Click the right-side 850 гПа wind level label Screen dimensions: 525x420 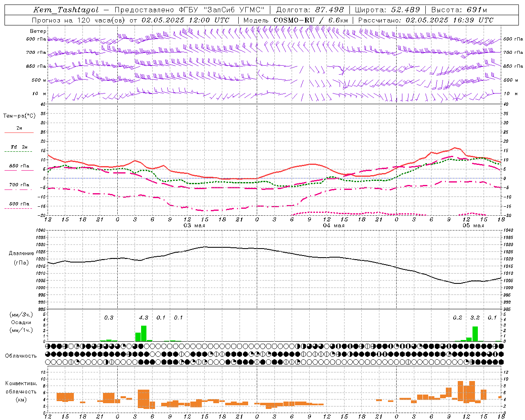coord(513,66)
